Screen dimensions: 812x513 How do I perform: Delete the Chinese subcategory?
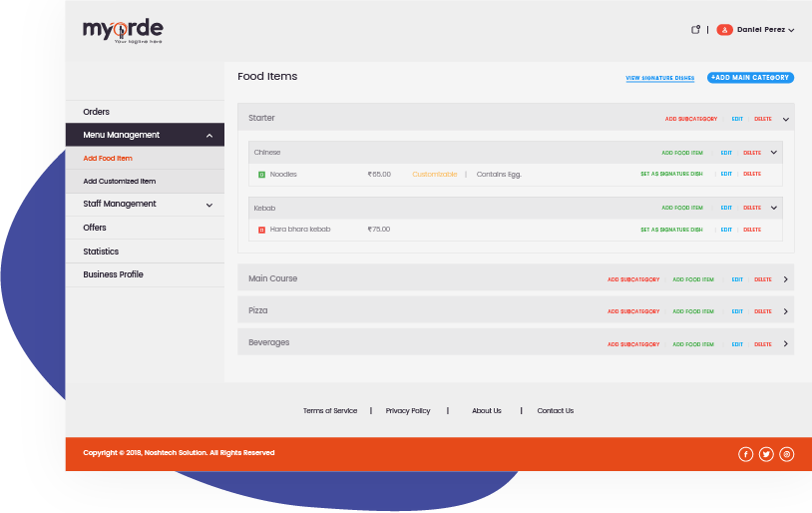tap(752, 153)
